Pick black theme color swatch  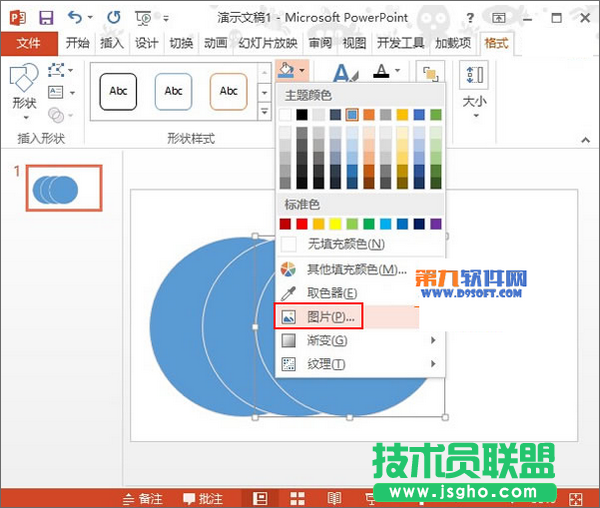(302, 114)
